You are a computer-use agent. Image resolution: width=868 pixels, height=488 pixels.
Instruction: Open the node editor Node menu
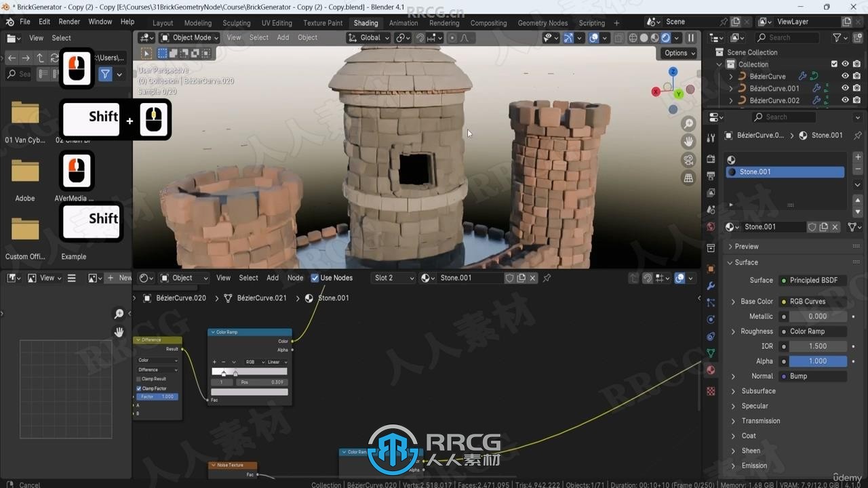tap(295, 278)
